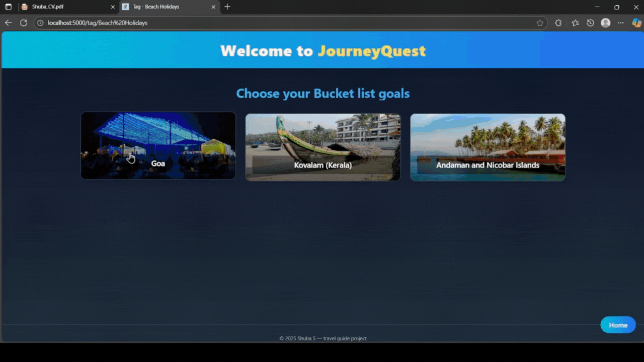This screenshot has width=644, height=362.
Task: Open the Copilot icon in the toolbar
Action: [x=636, y=23]
